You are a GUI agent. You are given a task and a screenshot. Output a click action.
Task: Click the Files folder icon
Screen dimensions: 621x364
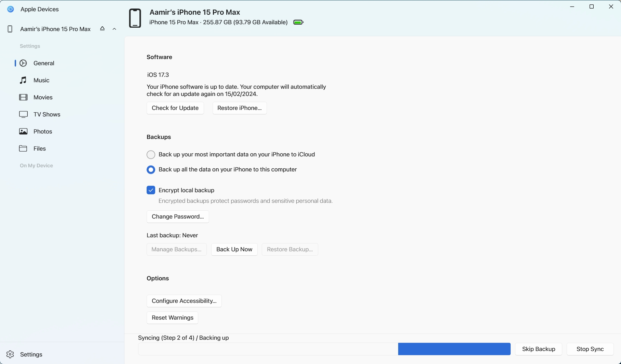click(x=23, y=149)
